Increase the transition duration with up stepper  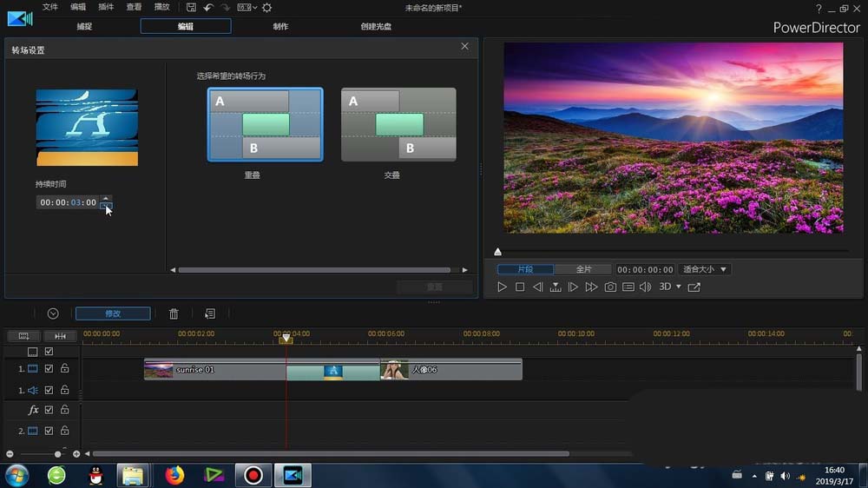(106, 199)
